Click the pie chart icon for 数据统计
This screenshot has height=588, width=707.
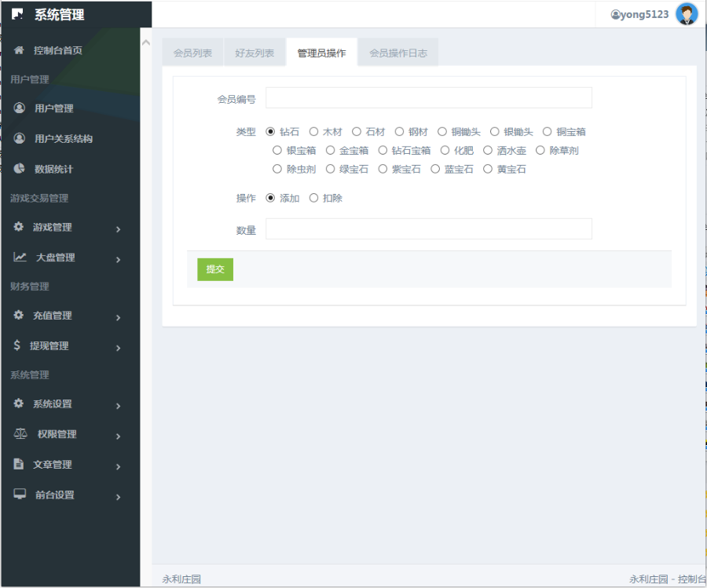point(20,169)
